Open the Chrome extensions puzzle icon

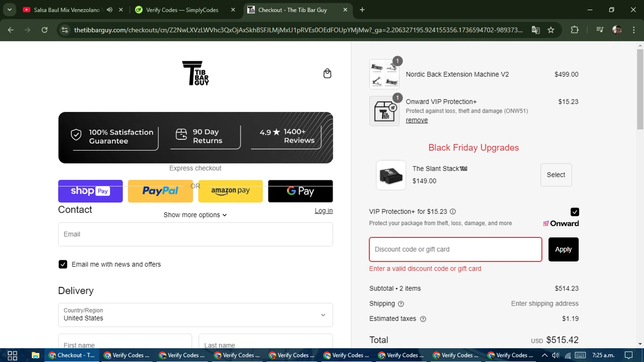tap(574, 30)
